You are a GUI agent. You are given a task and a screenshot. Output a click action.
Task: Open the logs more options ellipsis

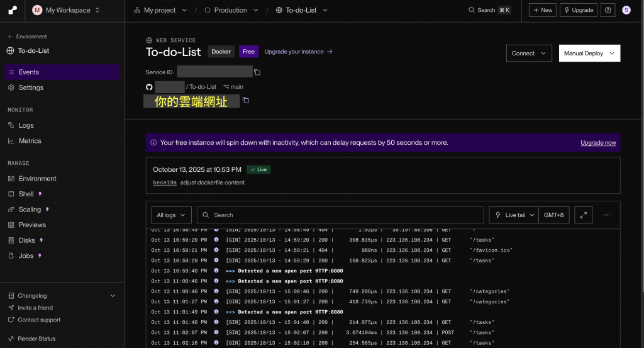tap(606, 215)
